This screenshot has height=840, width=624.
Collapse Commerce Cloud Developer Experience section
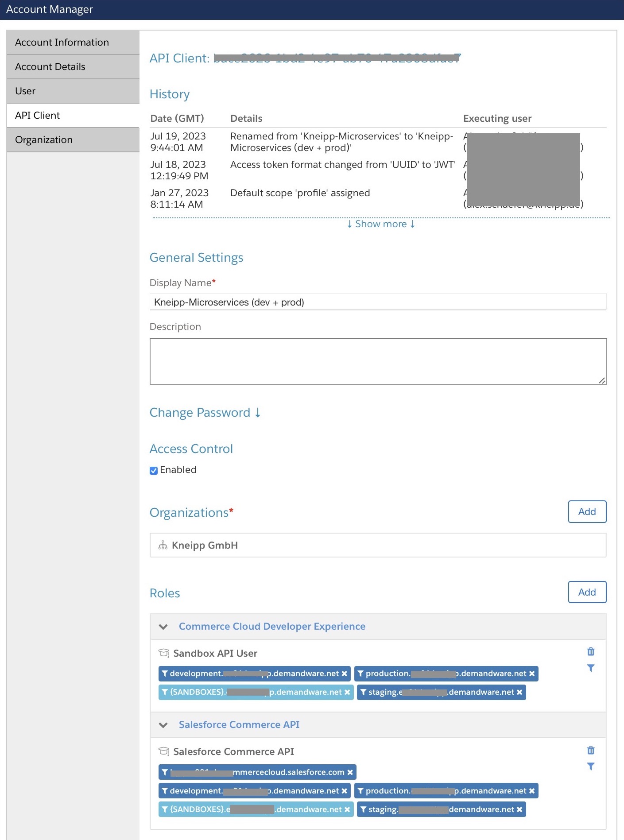point(163,627)
